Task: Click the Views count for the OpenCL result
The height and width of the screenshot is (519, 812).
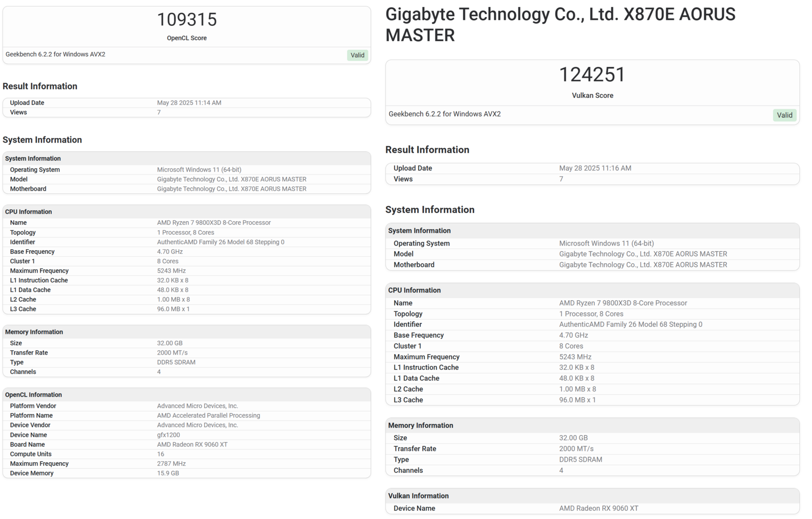Action: tap(158, 112)
